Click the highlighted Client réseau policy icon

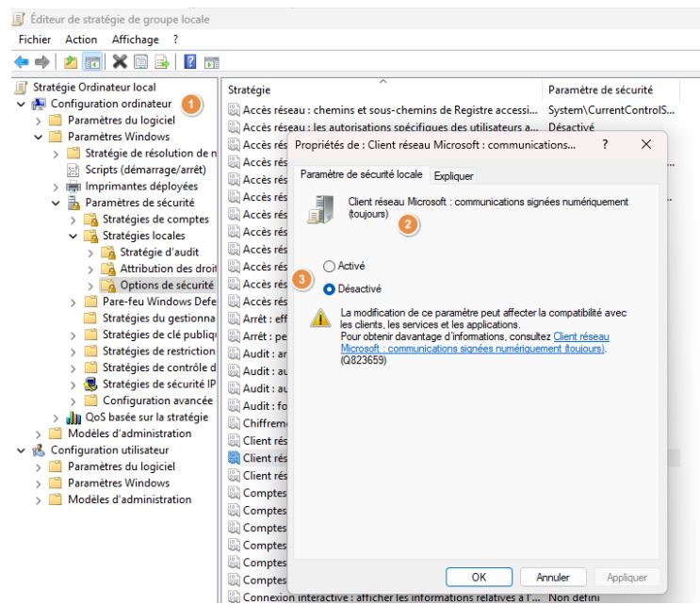234,458
